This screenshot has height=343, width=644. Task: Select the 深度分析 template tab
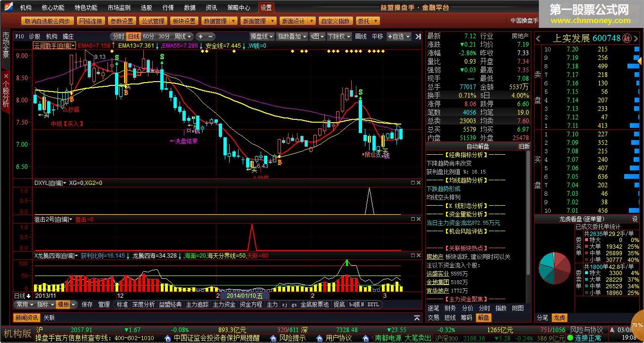(x=143, y=305)
